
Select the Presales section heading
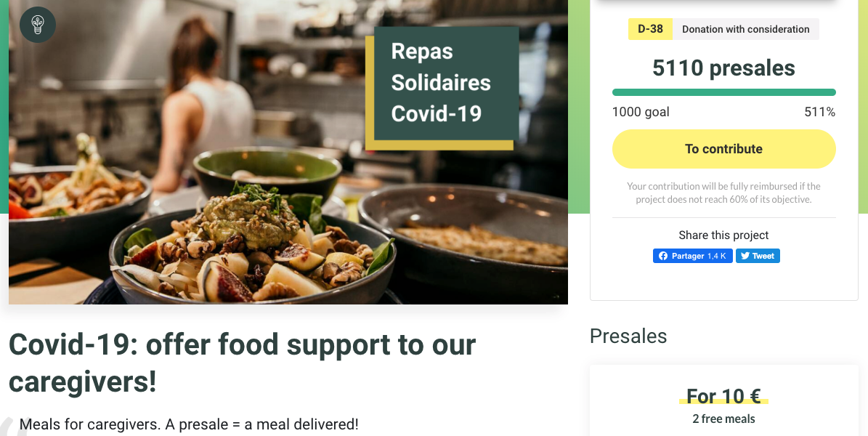[x=628, y=336]
